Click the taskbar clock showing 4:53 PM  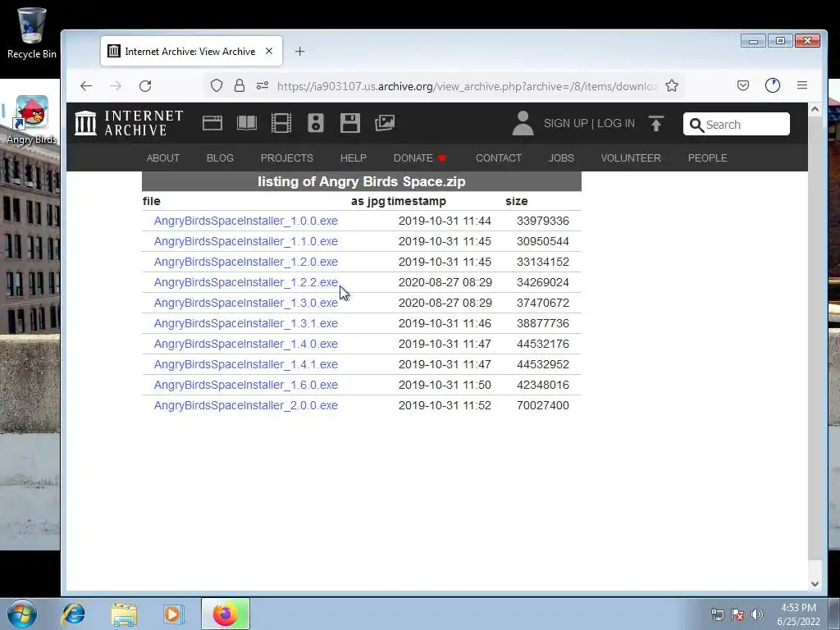[798, 614]
